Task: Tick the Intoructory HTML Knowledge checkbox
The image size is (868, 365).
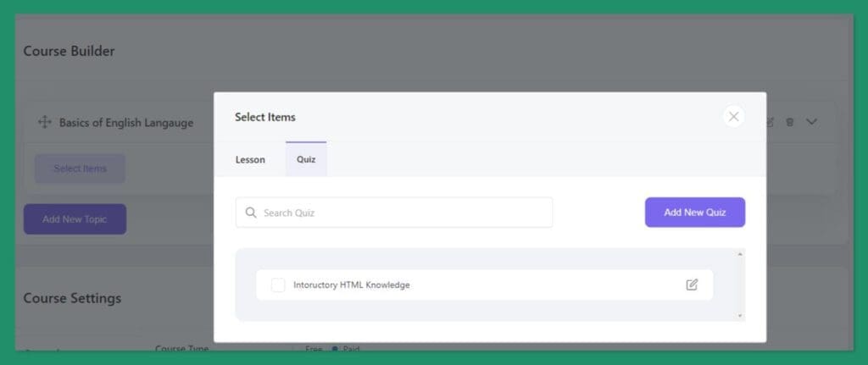Action: (278, 285)
